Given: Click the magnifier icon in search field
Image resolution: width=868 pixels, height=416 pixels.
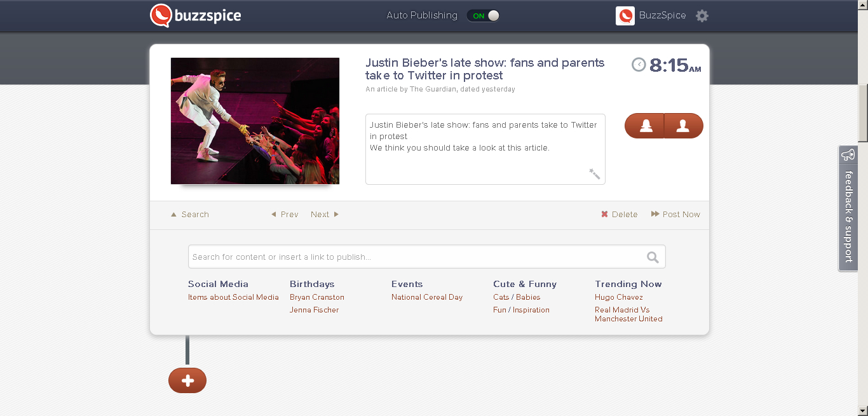Looking at the screenshot, I should pyautogui.click(x=653, y=257).
